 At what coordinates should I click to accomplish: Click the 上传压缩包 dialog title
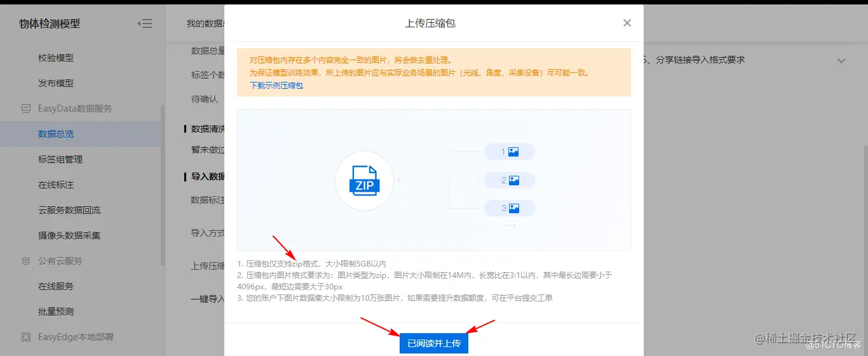430,23
